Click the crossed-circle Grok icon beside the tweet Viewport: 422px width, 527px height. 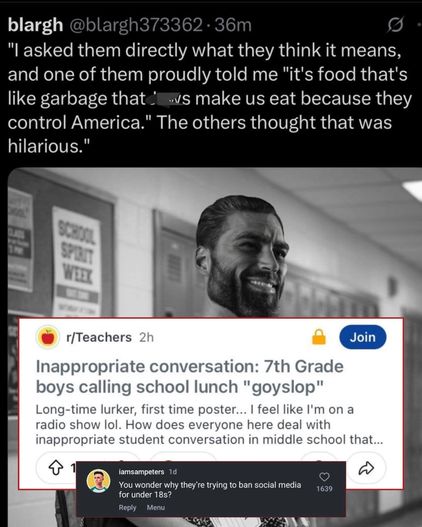click(x=395, y=25)
